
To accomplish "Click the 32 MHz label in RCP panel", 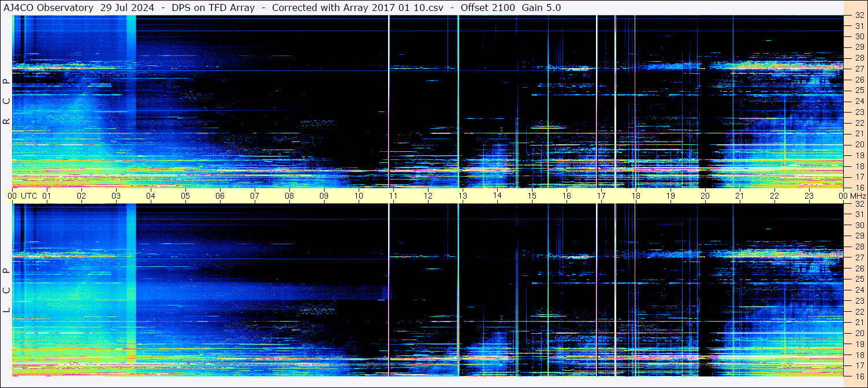I will [x=859, y=16].
